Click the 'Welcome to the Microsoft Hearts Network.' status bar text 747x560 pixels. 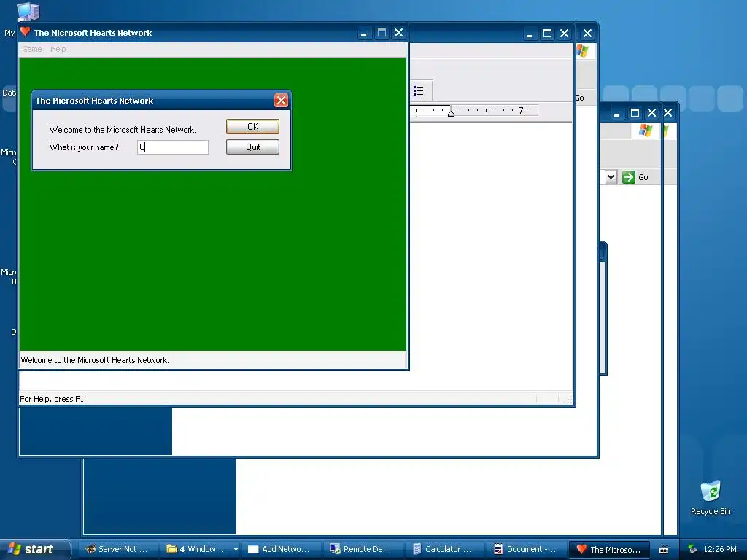(x=95, y=360)
